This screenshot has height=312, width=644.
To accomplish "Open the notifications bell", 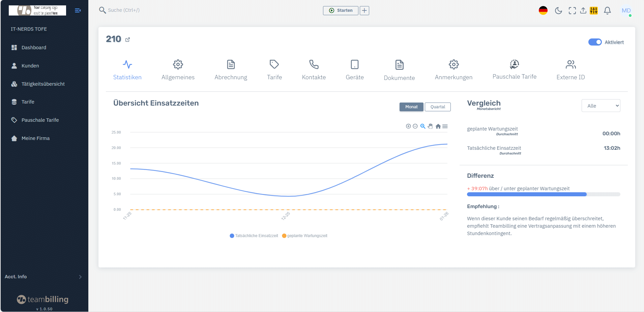I will click(x=607, y=11).
